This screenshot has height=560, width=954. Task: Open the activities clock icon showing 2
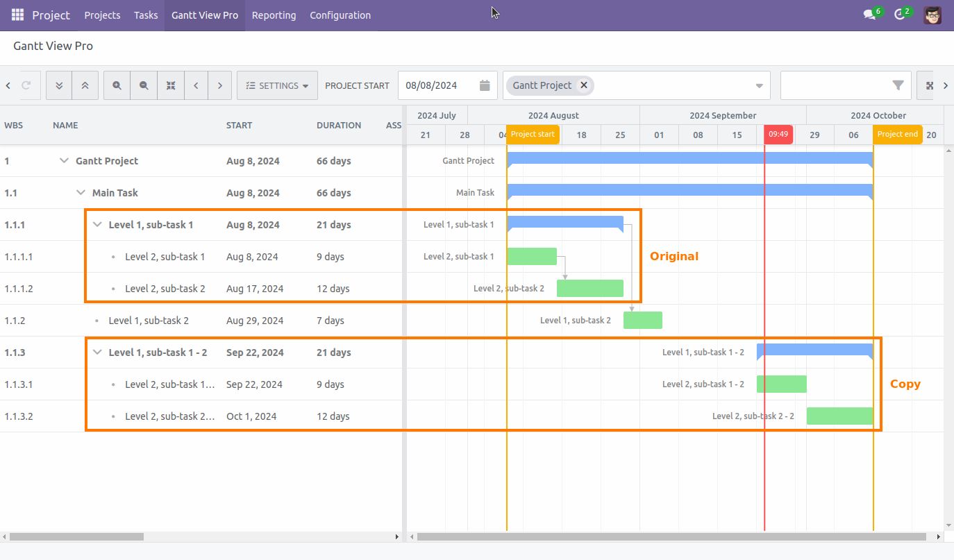[900, 14]
